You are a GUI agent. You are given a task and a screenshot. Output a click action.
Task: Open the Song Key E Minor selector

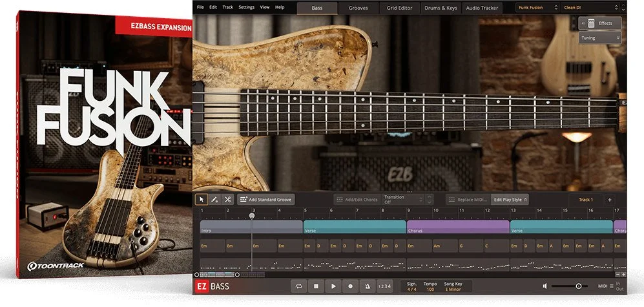453,290
